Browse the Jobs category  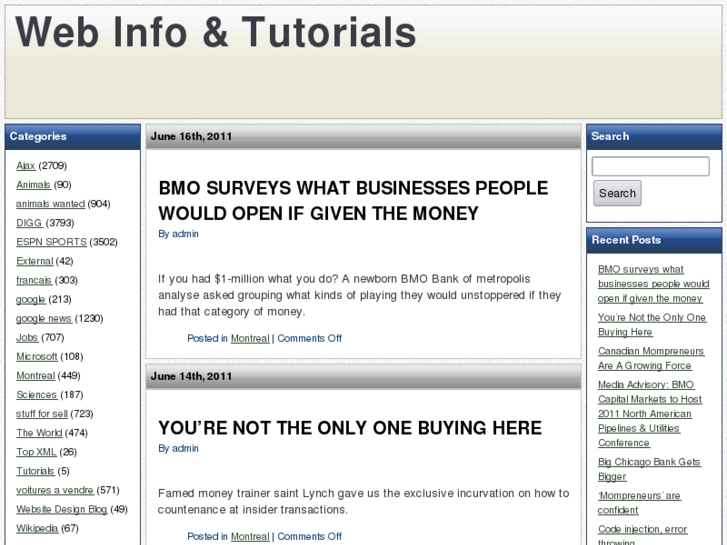coord(27,337)
